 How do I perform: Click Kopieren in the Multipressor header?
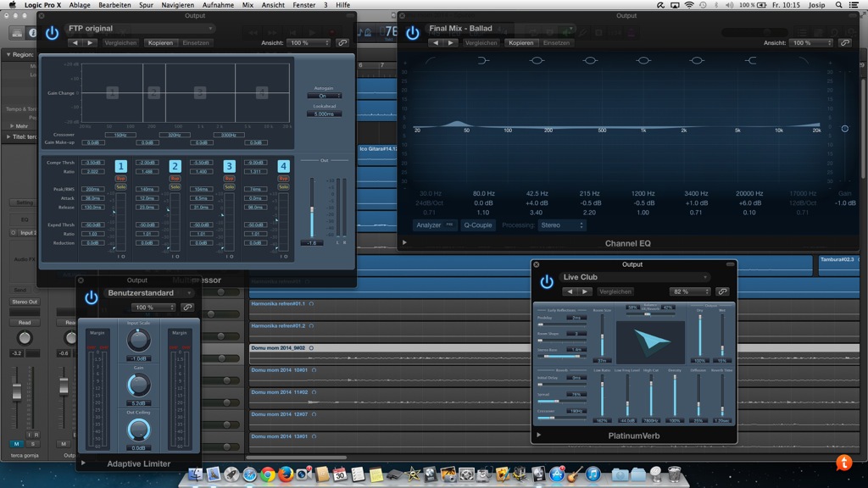point(160,42)
